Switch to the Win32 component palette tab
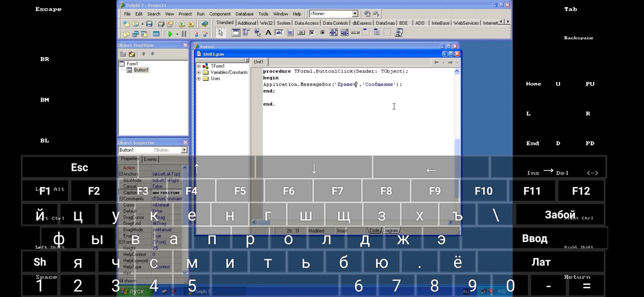Image resolution: width=644 pixels, height=297 pixels. pos(266,23)
